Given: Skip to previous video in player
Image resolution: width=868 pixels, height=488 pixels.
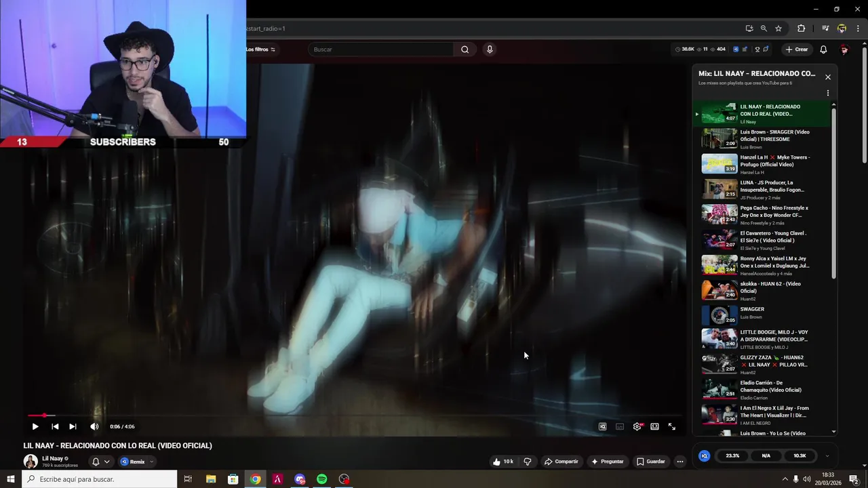Looking at the screenshot, I should click(55, 426).
